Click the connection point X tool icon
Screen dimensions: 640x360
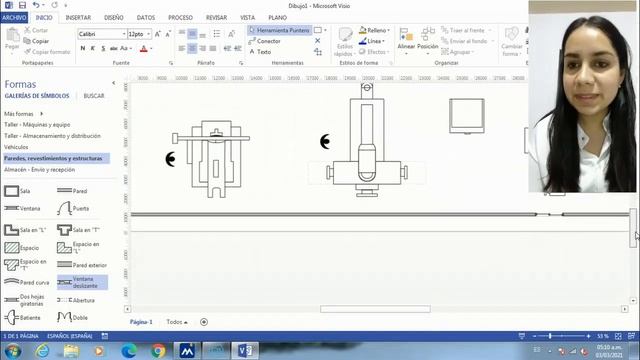click(318, 41)
